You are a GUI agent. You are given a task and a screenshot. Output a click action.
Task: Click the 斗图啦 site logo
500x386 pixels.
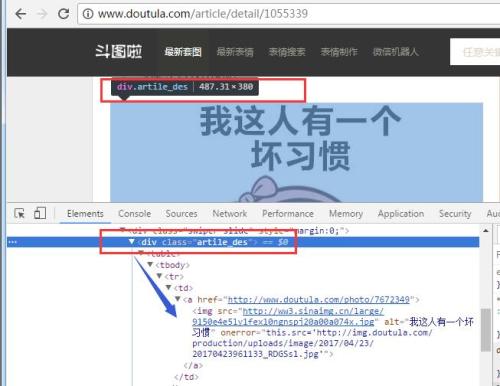point(119,52)
